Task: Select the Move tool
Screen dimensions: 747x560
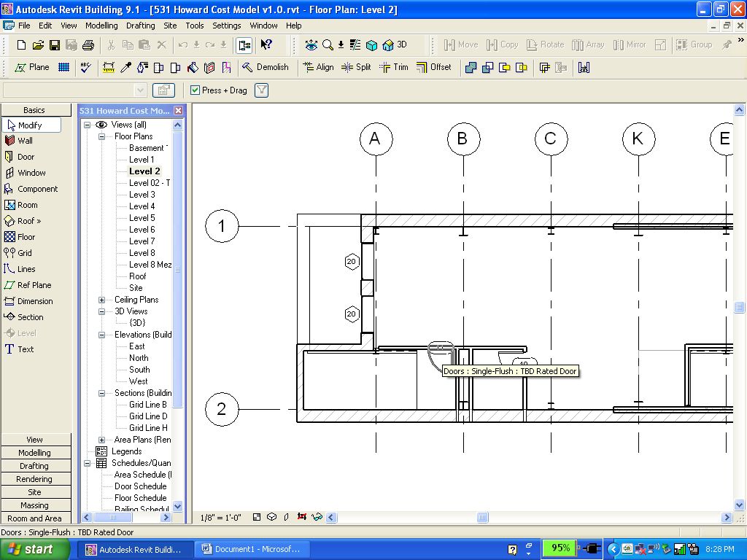Action: [461, 44]
